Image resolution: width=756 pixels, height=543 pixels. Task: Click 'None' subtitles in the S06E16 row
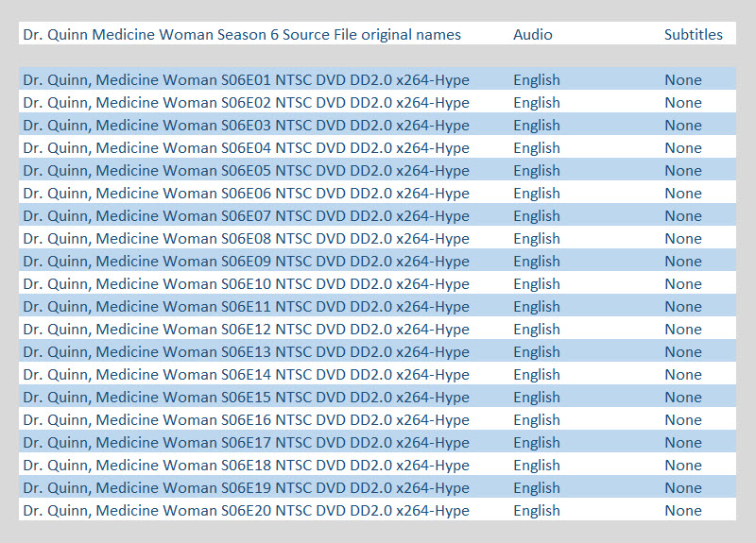coord(683,419)
